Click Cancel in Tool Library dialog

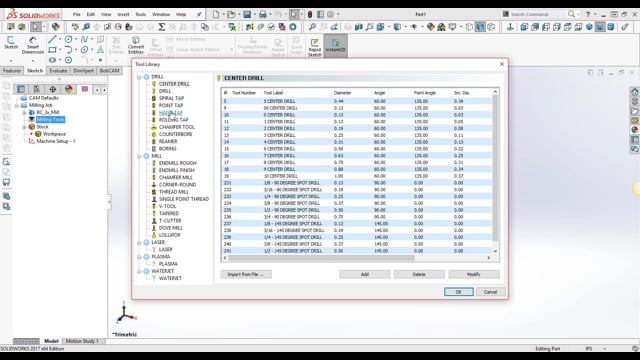point(490,292)
